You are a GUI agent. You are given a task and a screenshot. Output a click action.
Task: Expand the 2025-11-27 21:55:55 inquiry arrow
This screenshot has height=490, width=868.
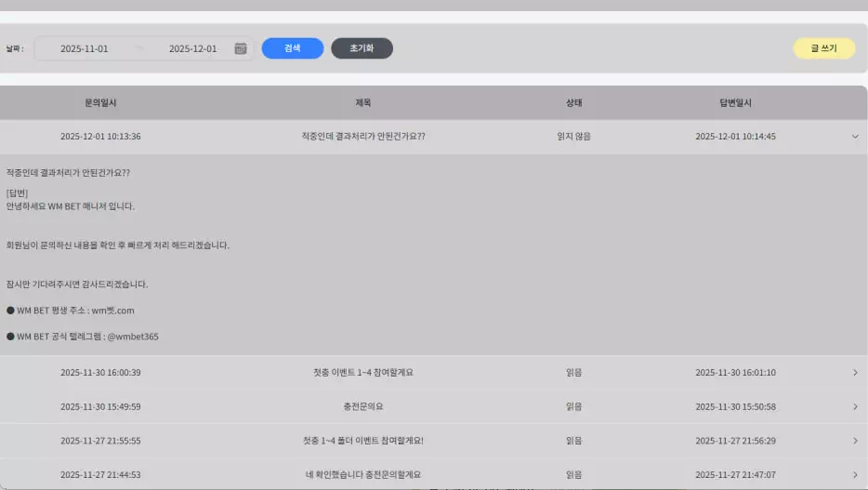[x=855, y=441]
